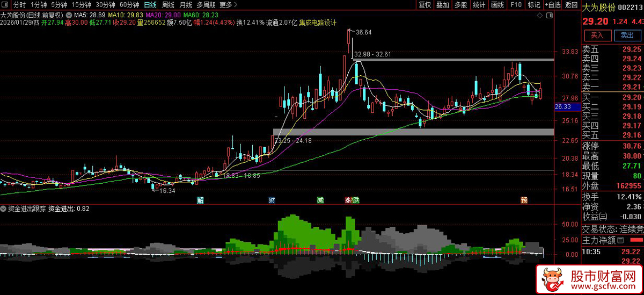Screen dimensions: 644x295
Task: Open the F10 company info
Action: click(516, 5)
